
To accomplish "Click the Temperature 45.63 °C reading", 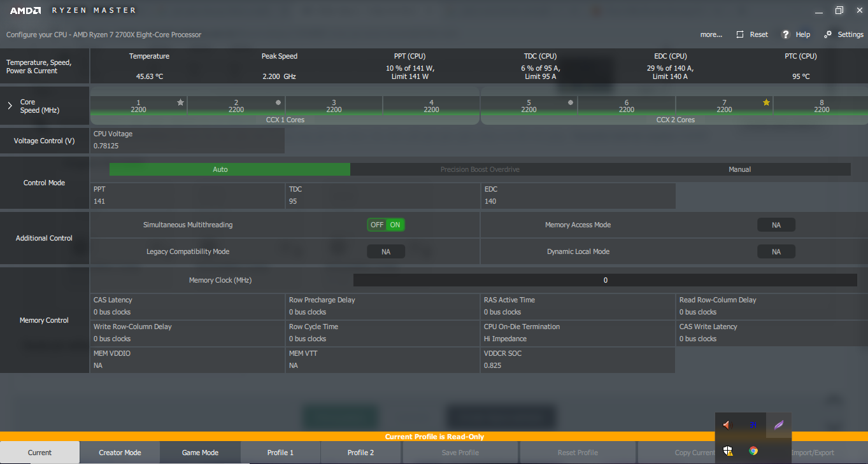I will coord(149,76).
